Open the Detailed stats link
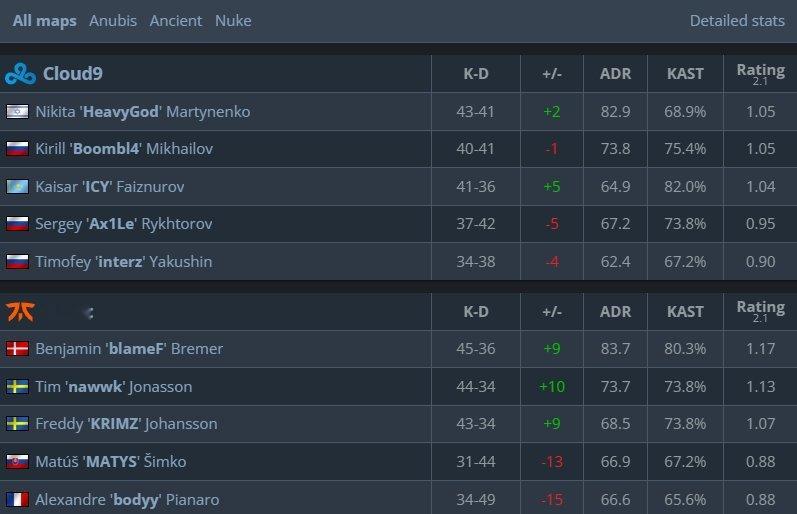The width and height of the screenshot is (797, 514). (x=737, y=21)
